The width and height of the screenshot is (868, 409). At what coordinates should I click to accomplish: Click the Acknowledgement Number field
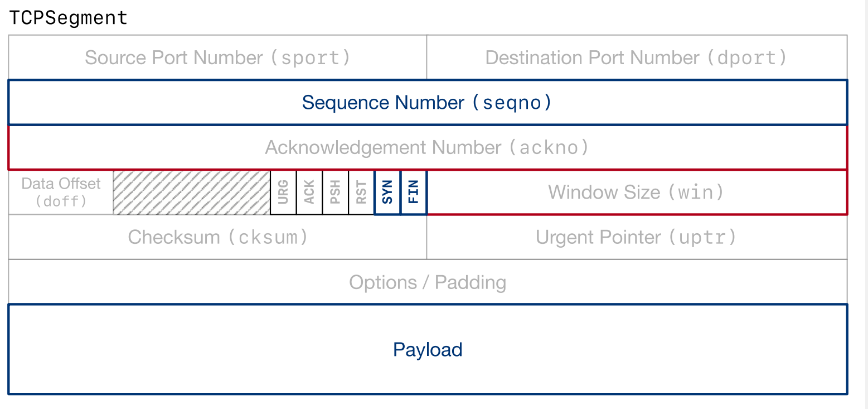pyautogui.click(x=427, y=147)
